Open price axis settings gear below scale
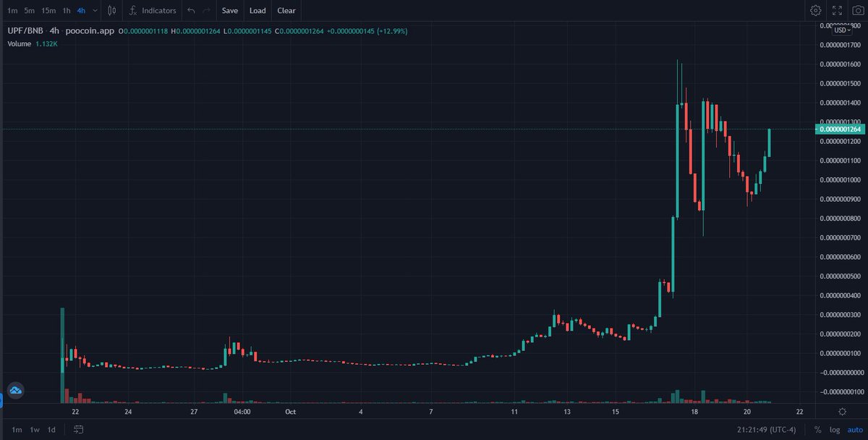The width and height of the screenshot is (868, 440). point(842,412)
